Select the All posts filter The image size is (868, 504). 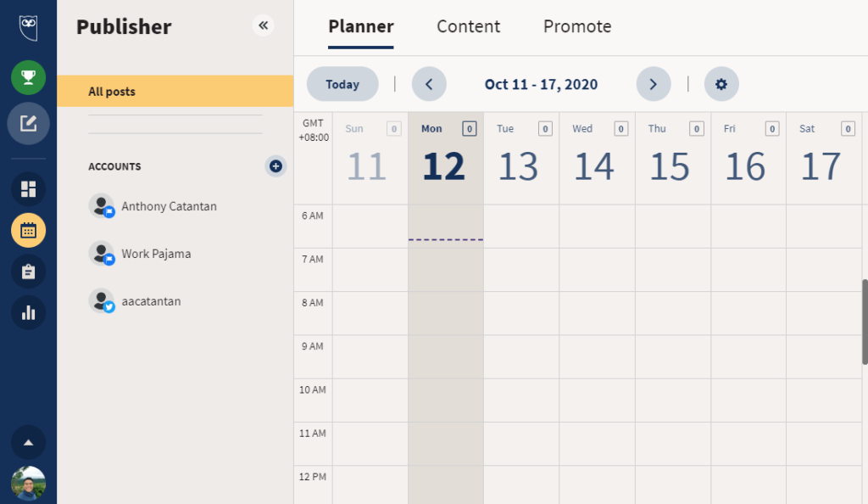point(175,92)
